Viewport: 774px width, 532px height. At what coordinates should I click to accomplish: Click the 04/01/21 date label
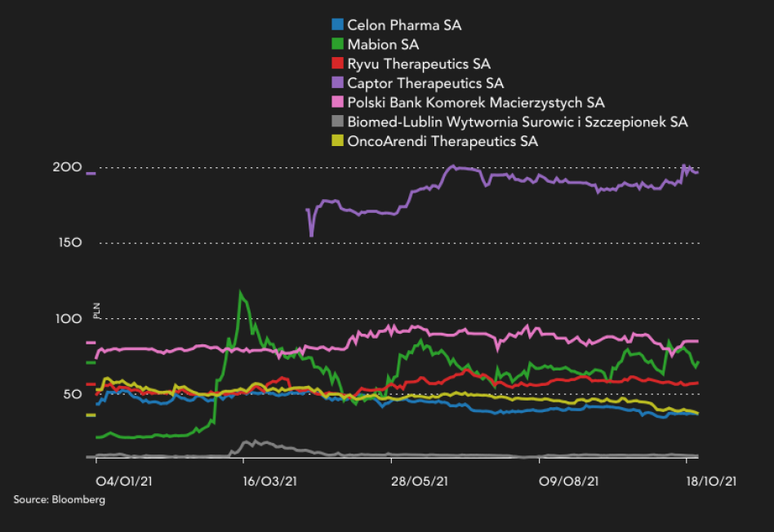[x=124, y=481]
